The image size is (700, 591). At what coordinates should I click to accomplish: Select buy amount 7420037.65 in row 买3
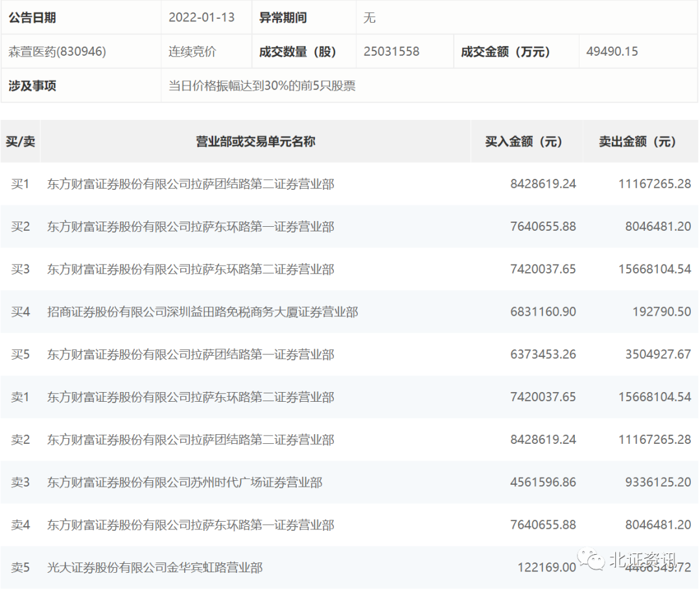(543, 269)
